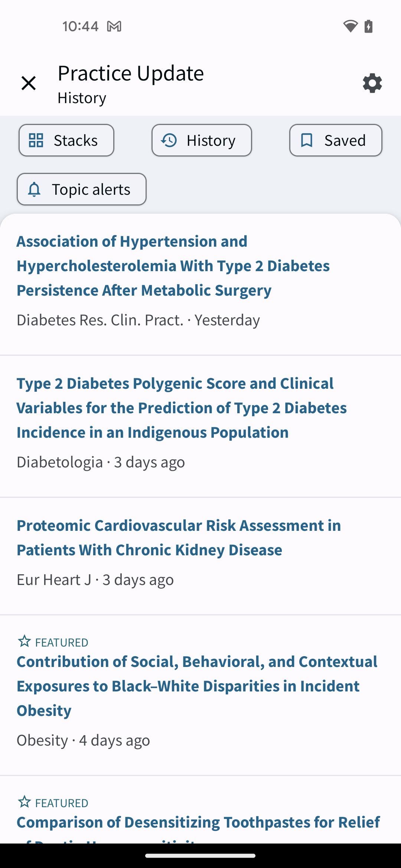Tap the History clock icon
Image resolution: width=401 pixels, height=868 pixels.
pyautogui.click(x=169, y=140)
